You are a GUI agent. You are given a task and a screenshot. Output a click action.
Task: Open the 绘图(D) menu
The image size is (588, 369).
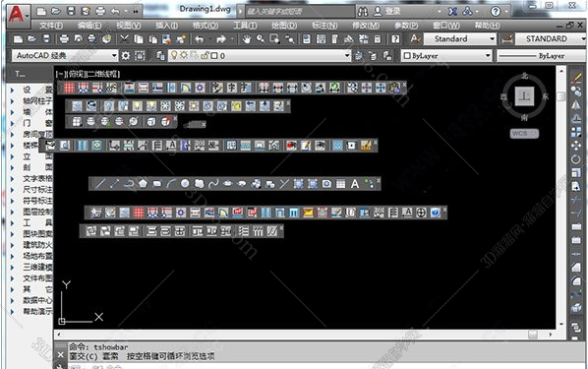click(x=284, y=26)
